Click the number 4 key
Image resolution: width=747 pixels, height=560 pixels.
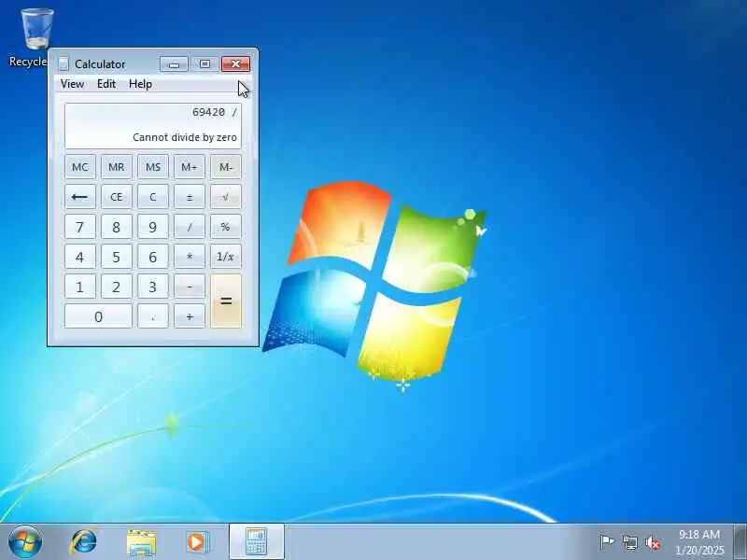click(x=80, y=257)
